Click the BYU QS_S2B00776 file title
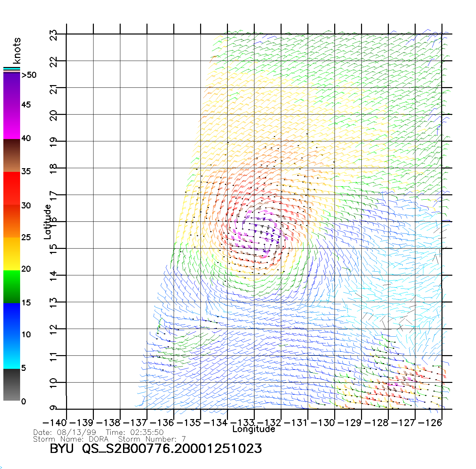476x469 pixels. tap(156, 449)
